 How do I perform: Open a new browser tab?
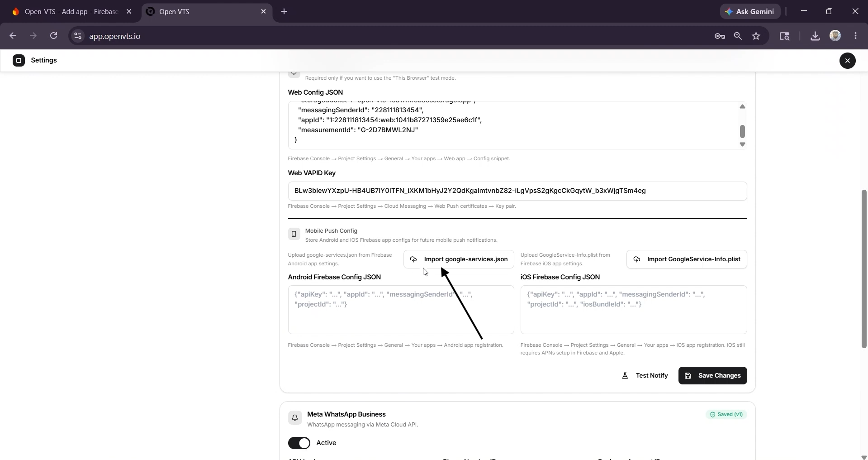click(284, 12)
